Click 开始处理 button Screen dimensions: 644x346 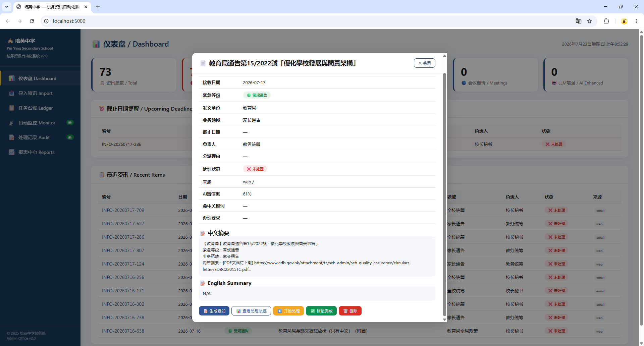pyautogui.click(x=288, y=311)
